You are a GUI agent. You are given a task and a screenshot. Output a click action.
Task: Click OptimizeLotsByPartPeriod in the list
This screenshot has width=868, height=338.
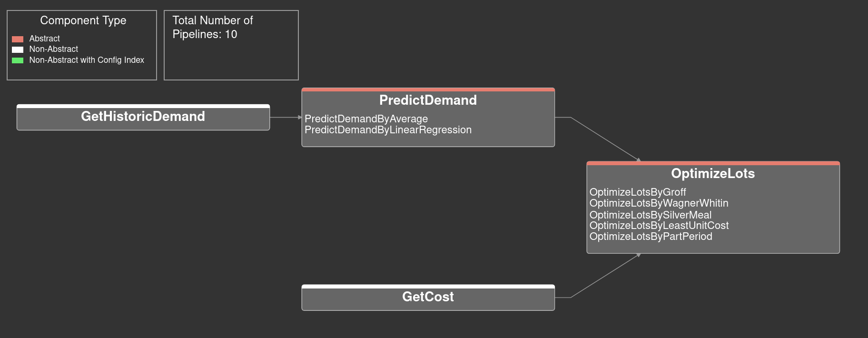tap(651, 237)
